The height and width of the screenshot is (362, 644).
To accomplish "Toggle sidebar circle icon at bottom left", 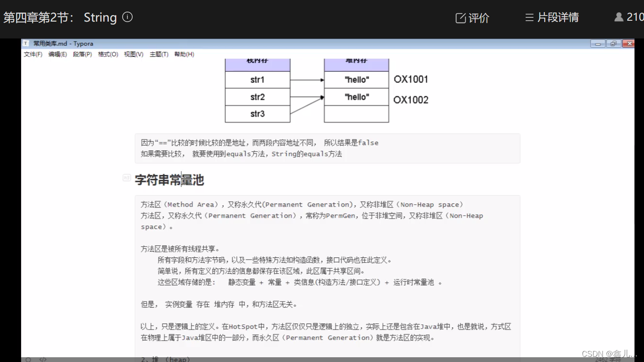I will pos(28,359).
